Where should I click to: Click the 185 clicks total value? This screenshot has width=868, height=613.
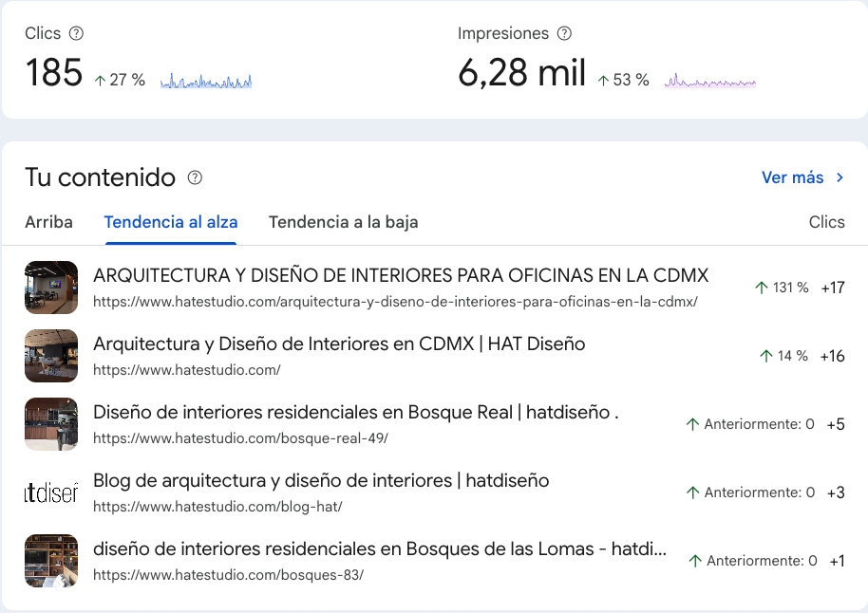pos(54,73)
